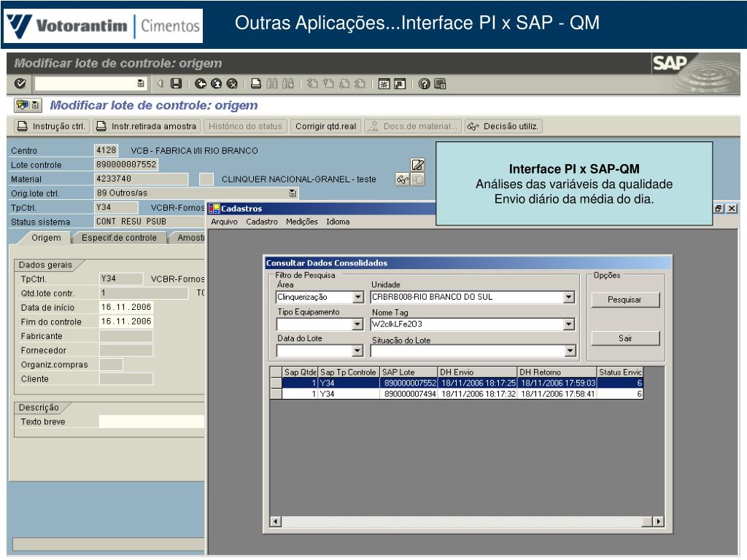Click the document icon next to glasses icon
The image size is (747, 560).
pyautogui.click(x=417, y=179)
